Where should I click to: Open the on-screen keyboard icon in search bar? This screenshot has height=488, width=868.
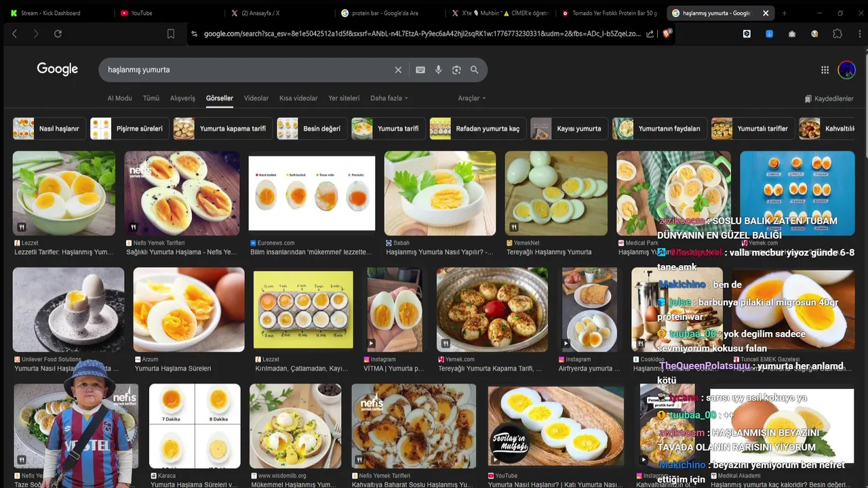(420, 70)
